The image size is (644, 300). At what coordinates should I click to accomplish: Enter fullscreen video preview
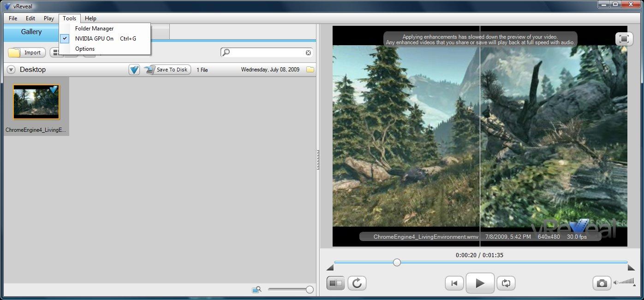pyautogui.click(x=624, y=39)
